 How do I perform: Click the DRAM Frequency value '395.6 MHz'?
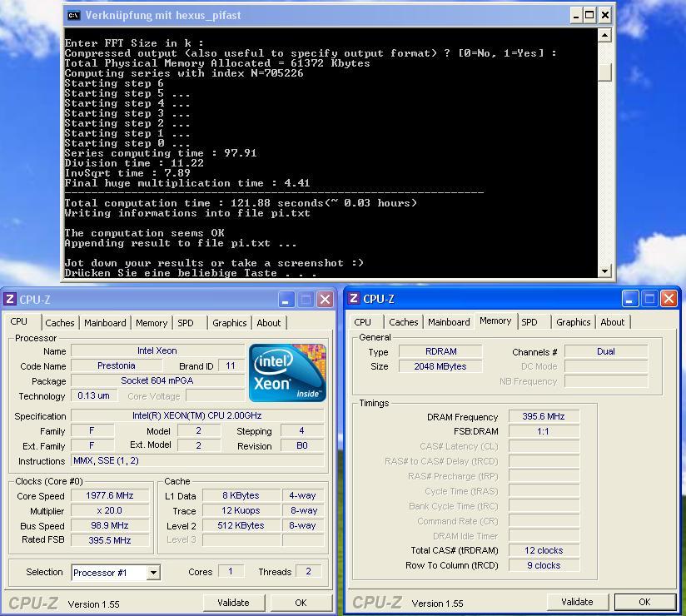pos(544,416)
